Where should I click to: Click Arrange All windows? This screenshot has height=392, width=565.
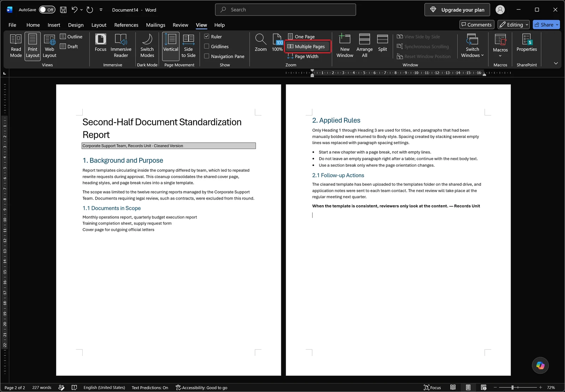point(364,46)
